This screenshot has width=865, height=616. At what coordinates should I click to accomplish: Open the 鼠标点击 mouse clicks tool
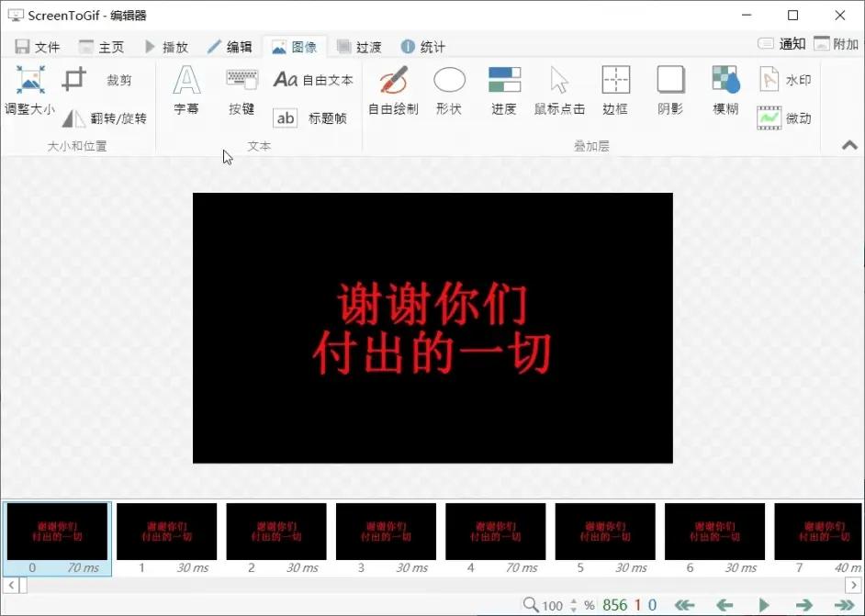559,90
